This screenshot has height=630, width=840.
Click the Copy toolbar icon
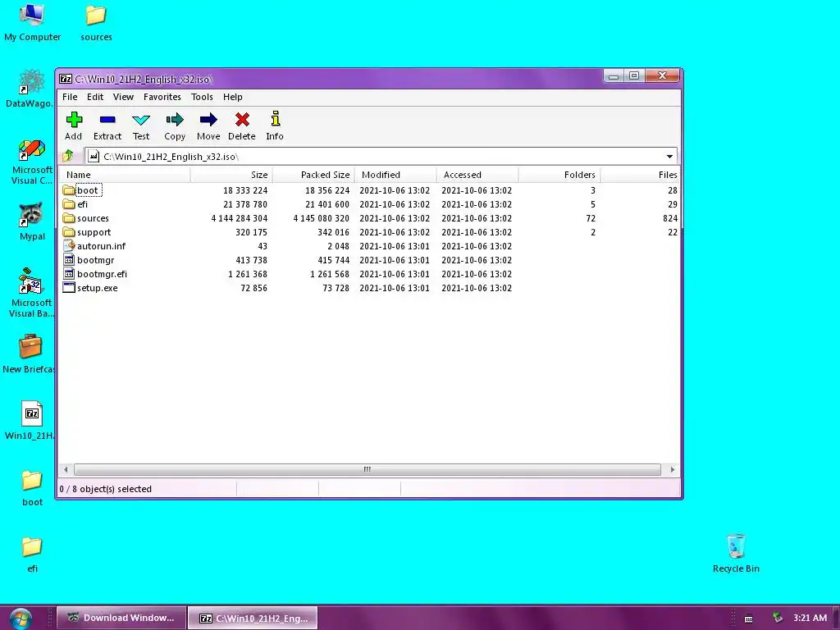tap(175, 120)
